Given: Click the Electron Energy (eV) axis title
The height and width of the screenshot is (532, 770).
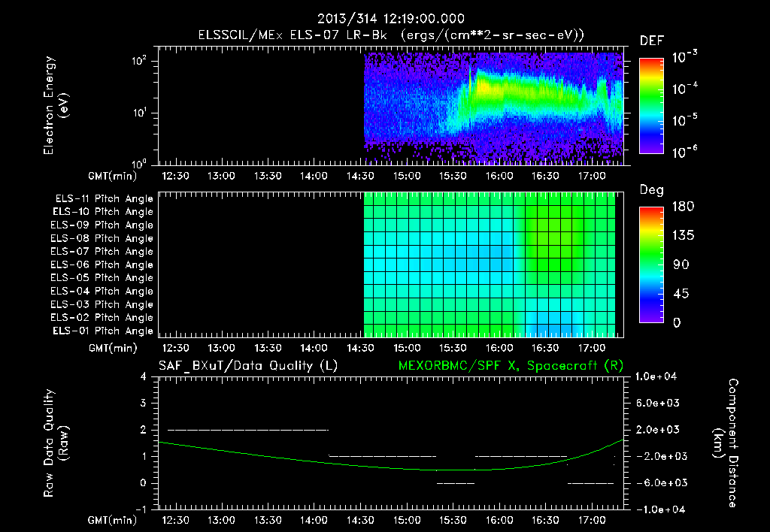Looking at the screenshot, I should click(x=55, y=105).
